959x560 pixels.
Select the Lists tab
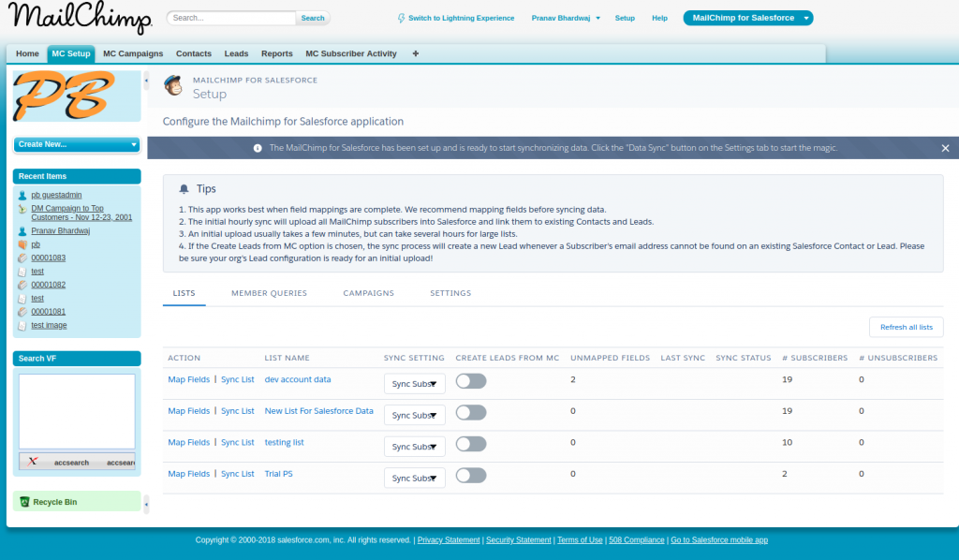[x=184, y=293]
